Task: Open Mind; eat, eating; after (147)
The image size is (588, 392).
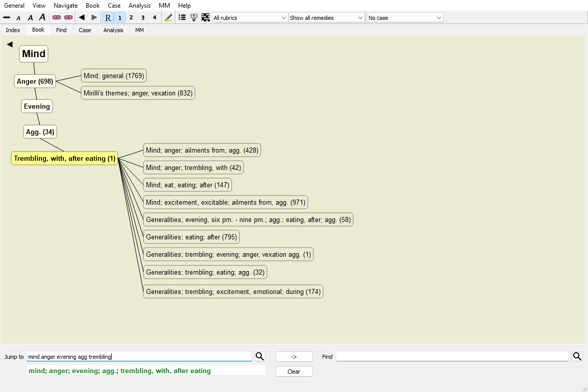Action: [187, 185]
